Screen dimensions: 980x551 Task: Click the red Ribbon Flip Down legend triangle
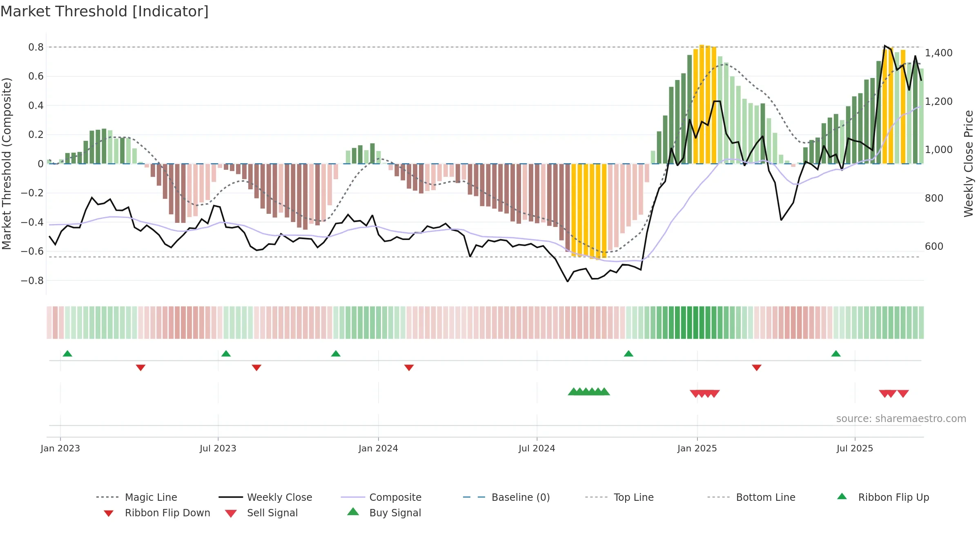click(109, 513)
